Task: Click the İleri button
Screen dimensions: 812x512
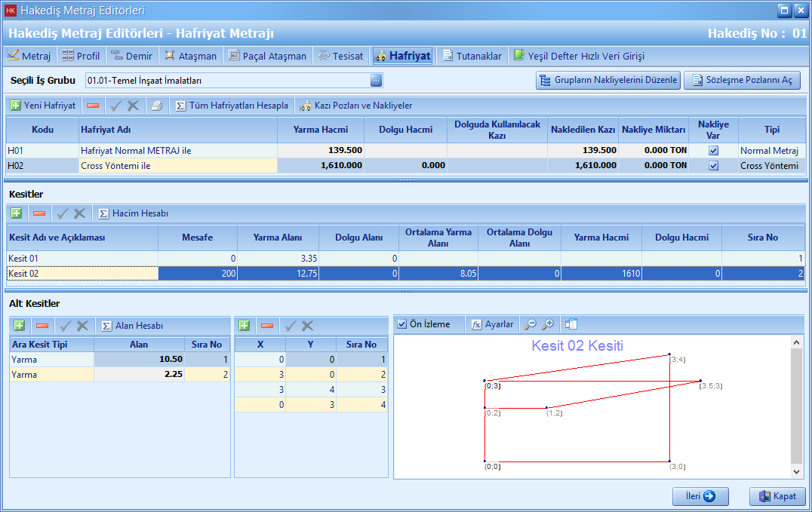Action: pyautogui.click(x=700, y=496)
